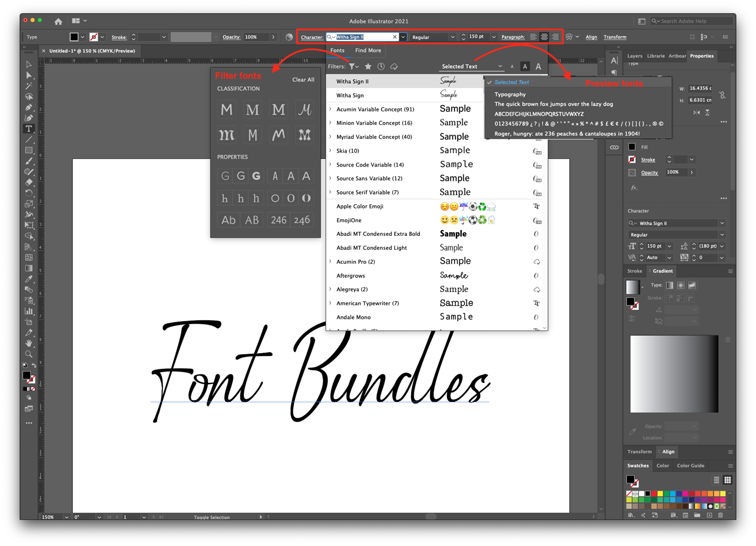Click fill color swatch in control bar
The image size is (756, 546).
click(x=74, y=37)
